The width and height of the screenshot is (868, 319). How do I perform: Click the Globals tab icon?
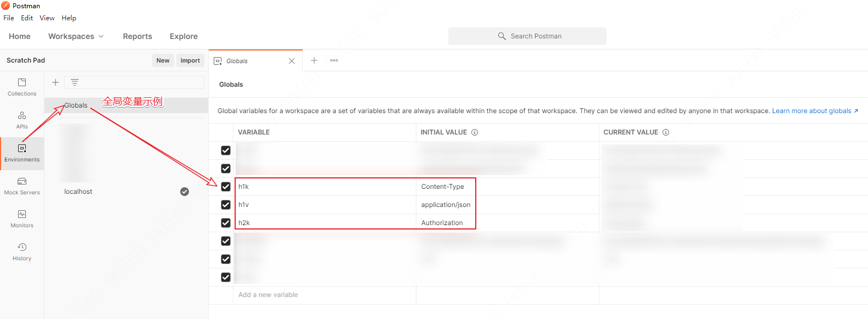218,61
